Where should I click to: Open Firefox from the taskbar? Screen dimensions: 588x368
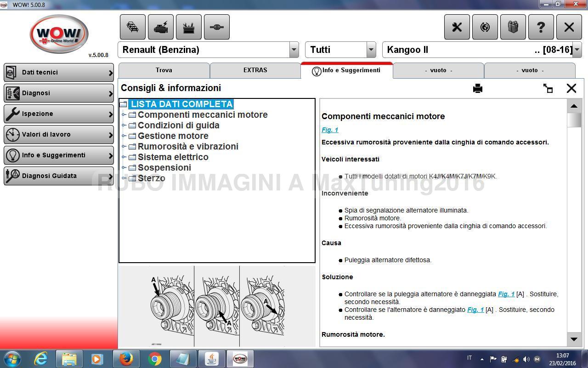click(x=126, y=359)
